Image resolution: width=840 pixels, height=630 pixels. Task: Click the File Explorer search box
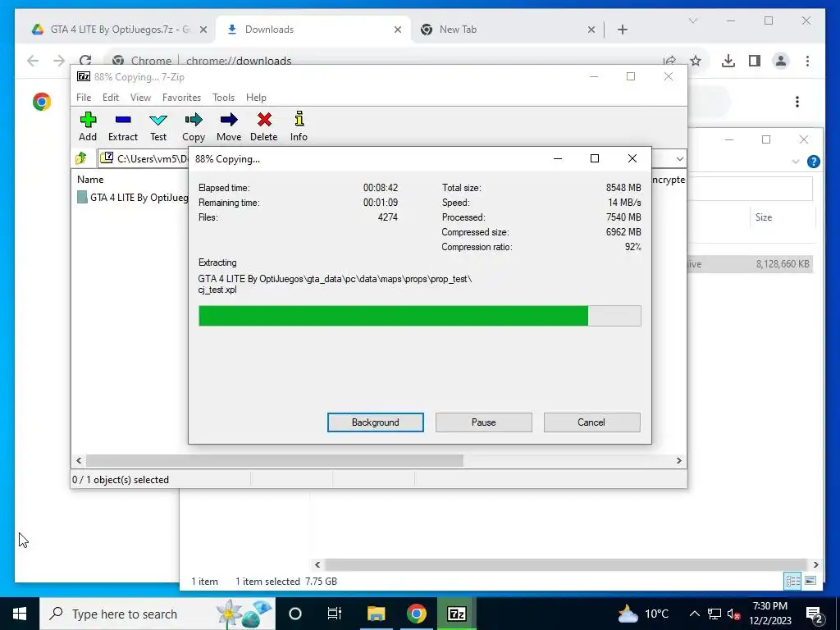pos(750,188)
